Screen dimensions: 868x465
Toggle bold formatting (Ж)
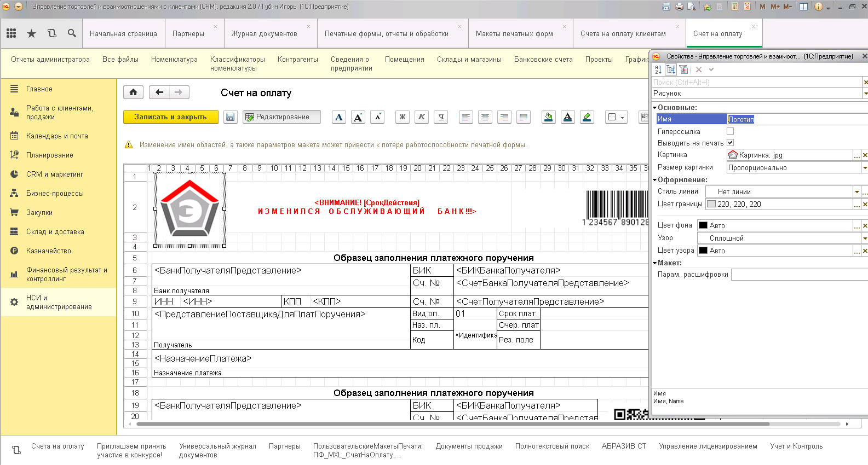click(403, 117)
